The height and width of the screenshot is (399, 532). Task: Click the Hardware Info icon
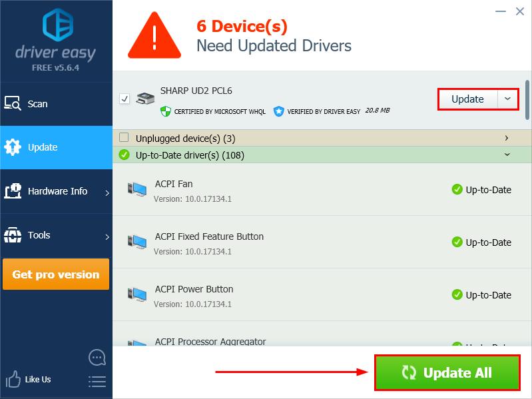[x=13, y=191]
